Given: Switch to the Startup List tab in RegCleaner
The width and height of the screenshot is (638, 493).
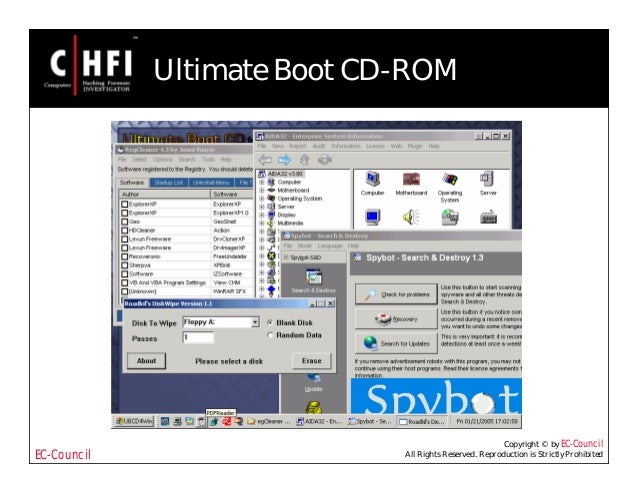Looking at the screenshot, I should tap(168, 183).
